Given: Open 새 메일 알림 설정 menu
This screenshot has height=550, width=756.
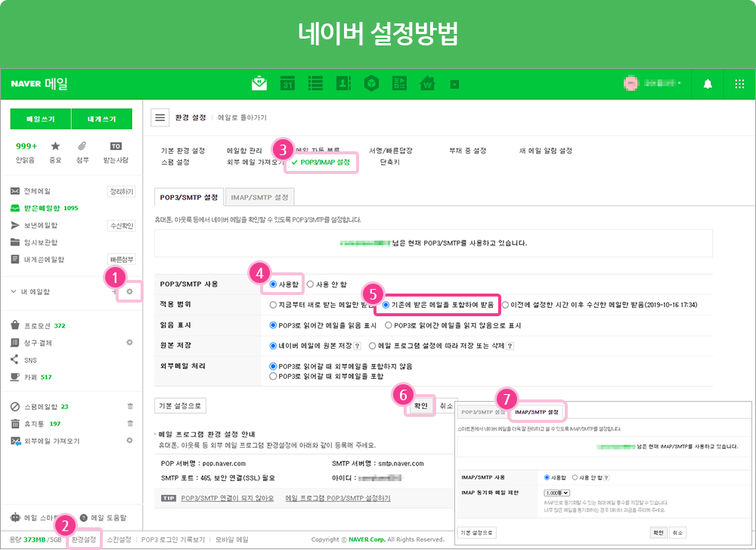Looking at the screenshot, I should click(x=546, y=151).
